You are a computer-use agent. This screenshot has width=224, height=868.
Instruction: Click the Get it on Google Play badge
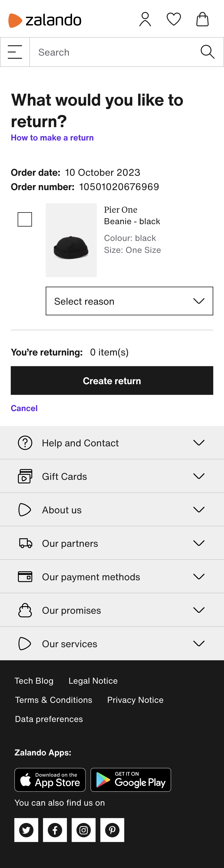pyautogui.click(x=131, y=779)
